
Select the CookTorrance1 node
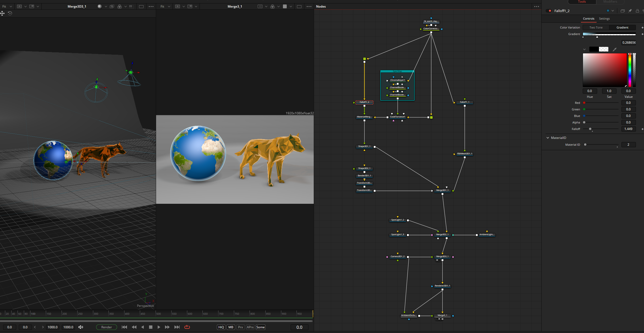[x=398, y=117]
